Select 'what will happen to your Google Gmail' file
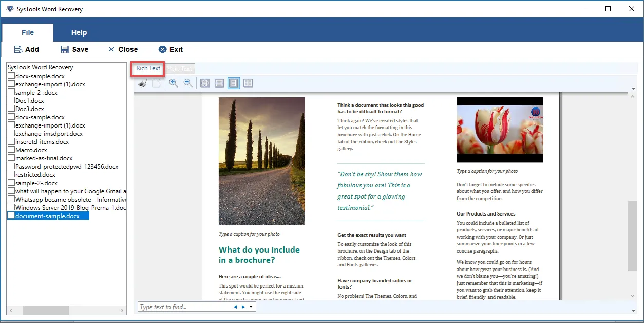 tap(70, 191)
